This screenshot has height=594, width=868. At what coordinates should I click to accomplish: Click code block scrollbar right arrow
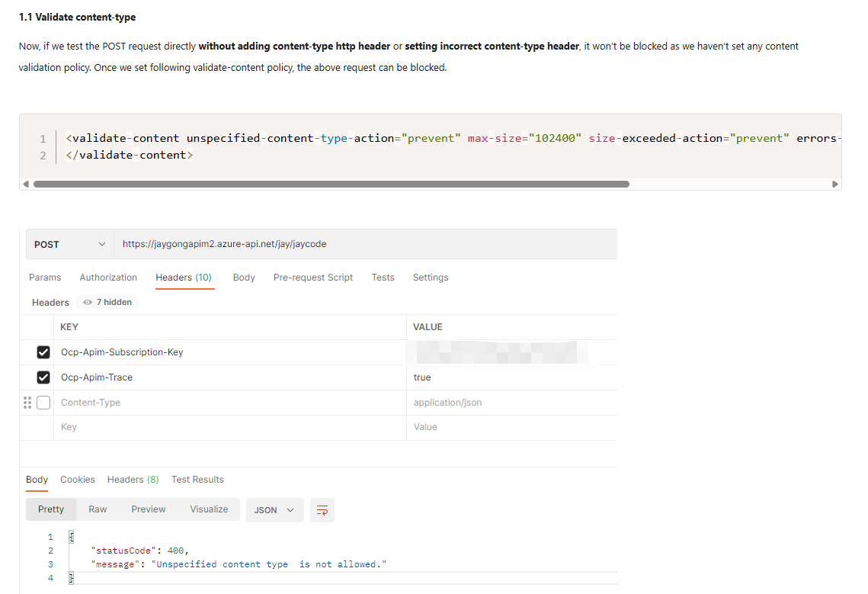(x=834, y=184)
